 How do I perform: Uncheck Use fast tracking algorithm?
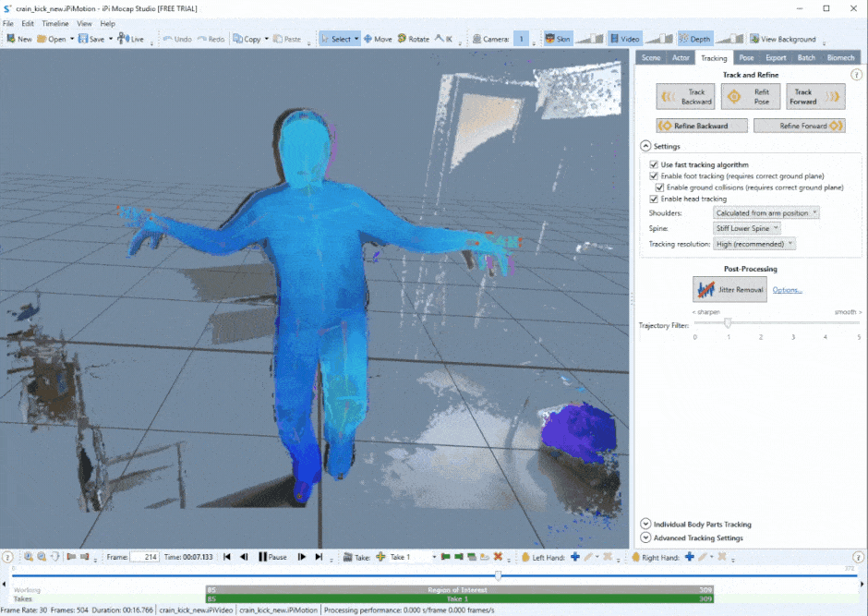pos(654,164)
